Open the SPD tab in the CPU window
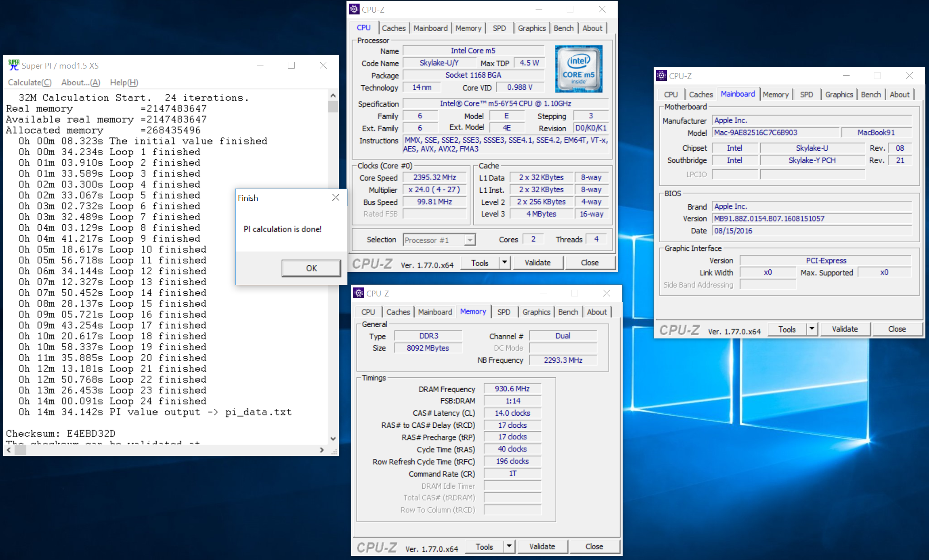The width and height of the screenshot is (929, 560). click(499, 28)
